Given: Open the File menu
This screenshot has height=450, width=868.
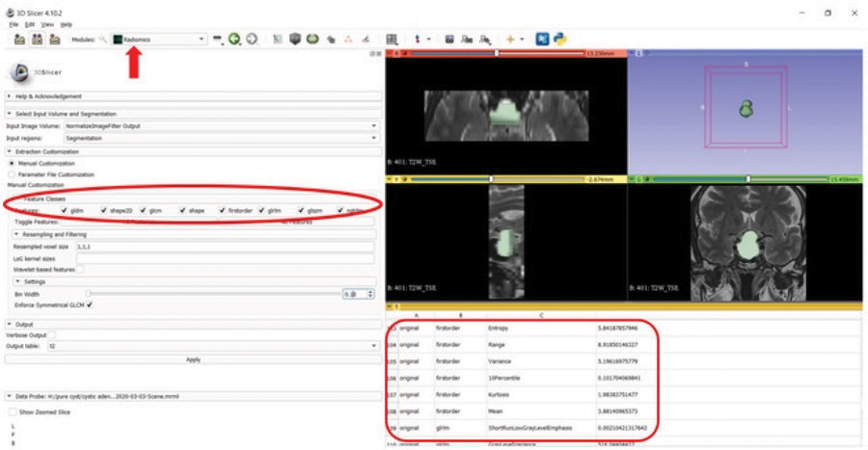Looking at the screenshot, I should (14, 23).
